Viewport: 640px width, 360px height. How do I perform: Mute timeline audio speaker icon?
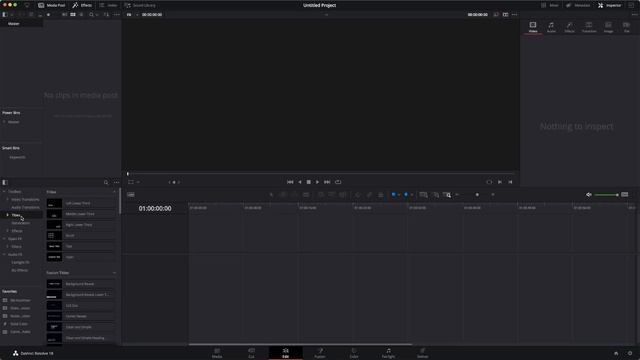click(x=589, y=195)
